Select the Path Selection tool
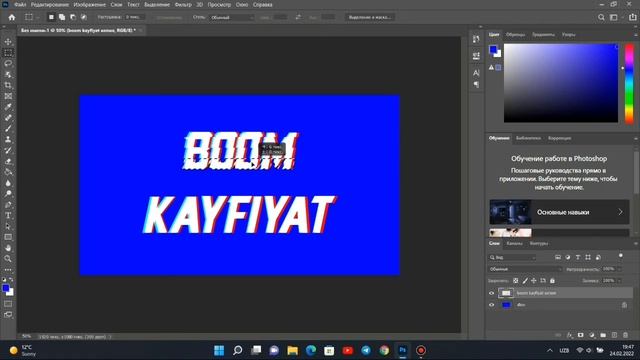Image resolution: width=640 pixels, height=360 pixels. click(8, 226)
